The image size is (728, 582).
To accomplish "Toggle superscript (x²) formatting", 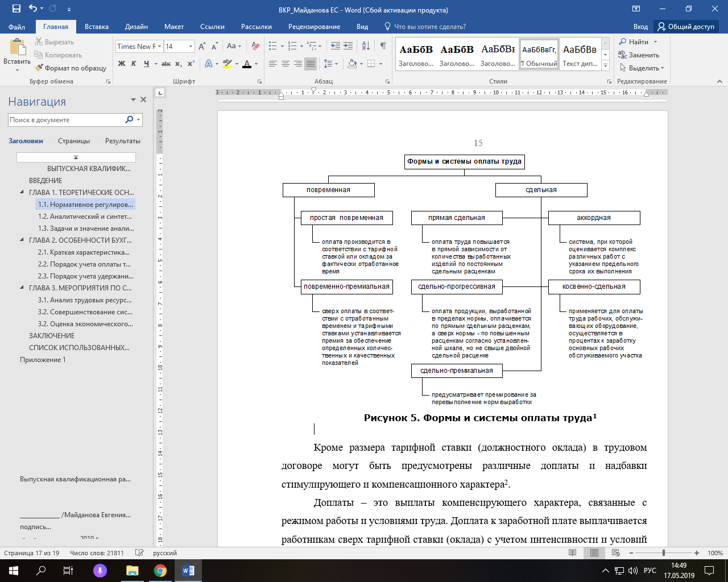I will (191, 64).
